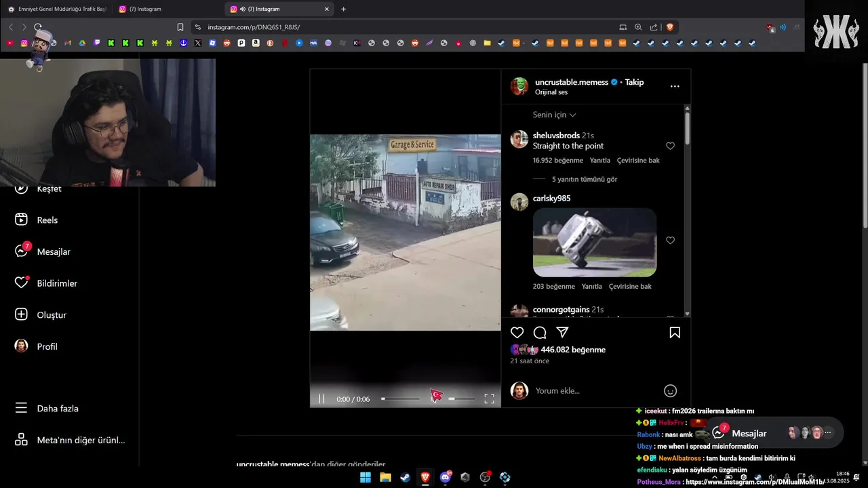Click 'Yanıtla' under carlsky985's comment
Screen dimensions: 868x488
pyautogui.click(x=592, y=287)
